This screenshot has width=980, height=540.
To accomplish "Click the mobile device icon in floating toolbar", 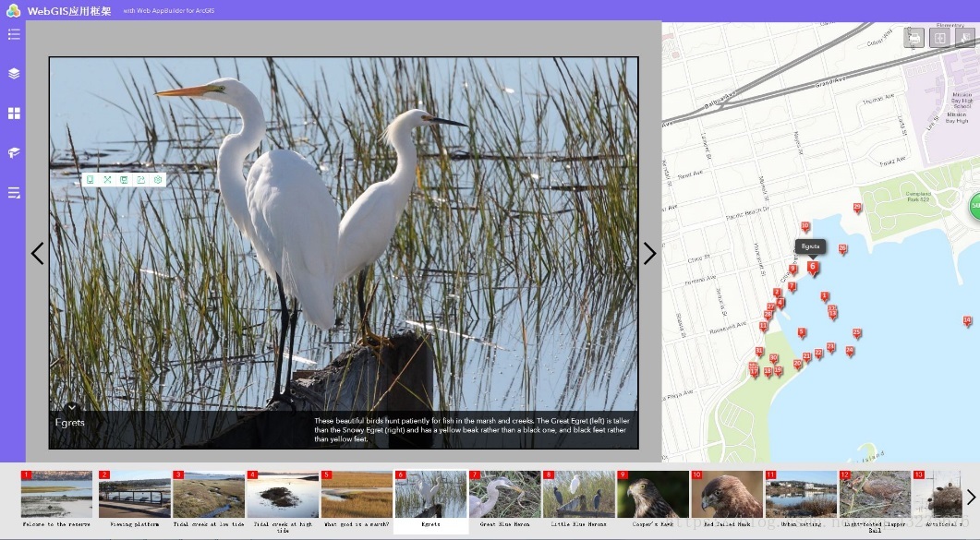I will point(90,180).
